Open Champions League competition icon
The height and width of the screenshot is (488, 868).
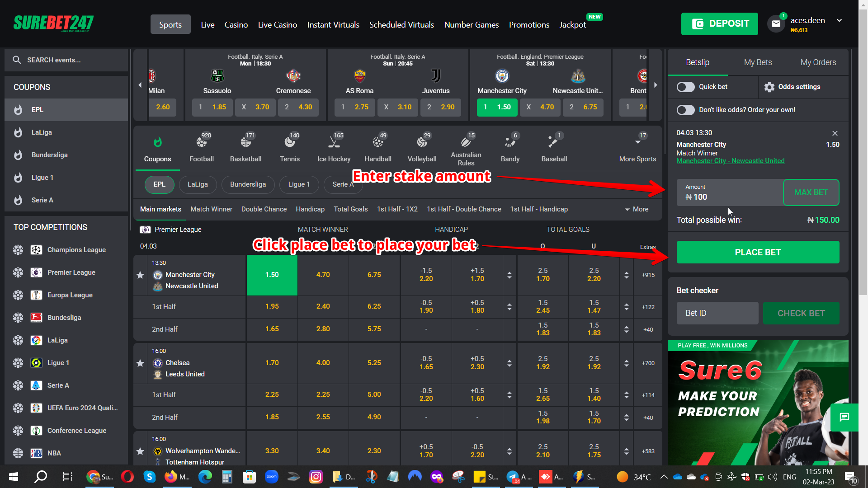pos(36,250)
